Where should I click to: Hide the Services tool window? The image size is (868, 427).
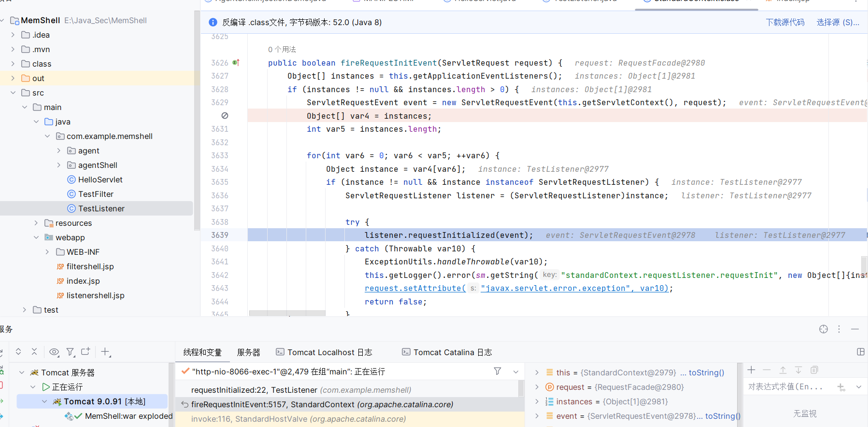(855, 329)
